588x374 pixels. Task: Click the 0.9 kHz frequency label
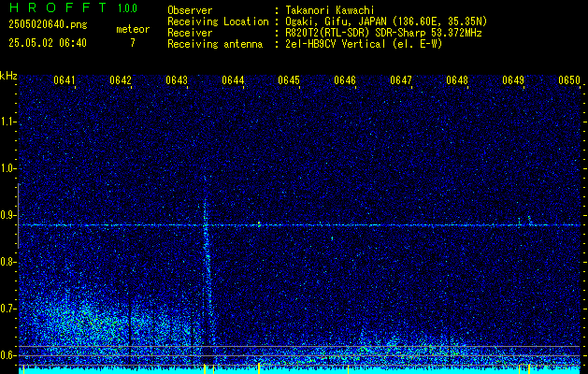[x=7, y=215]
